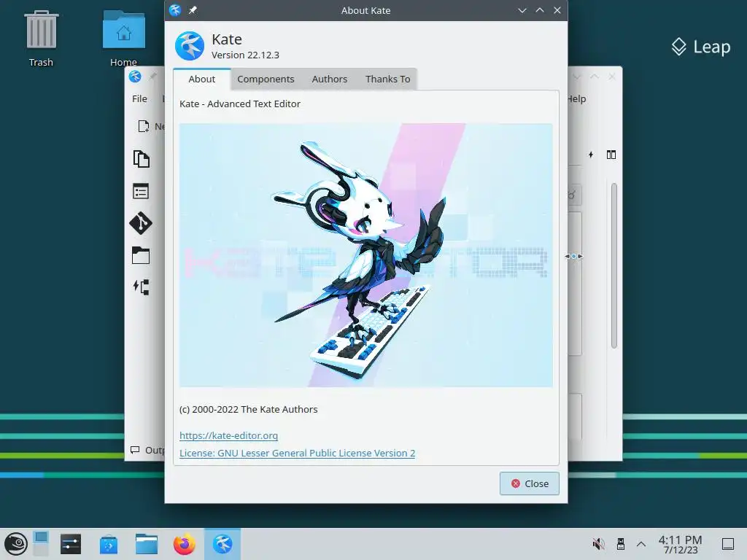Viewport: 747px width, 560px height.
Task: Click the muted volume icon in system tray
Action: pyautogui.click(x=598, y=544)
